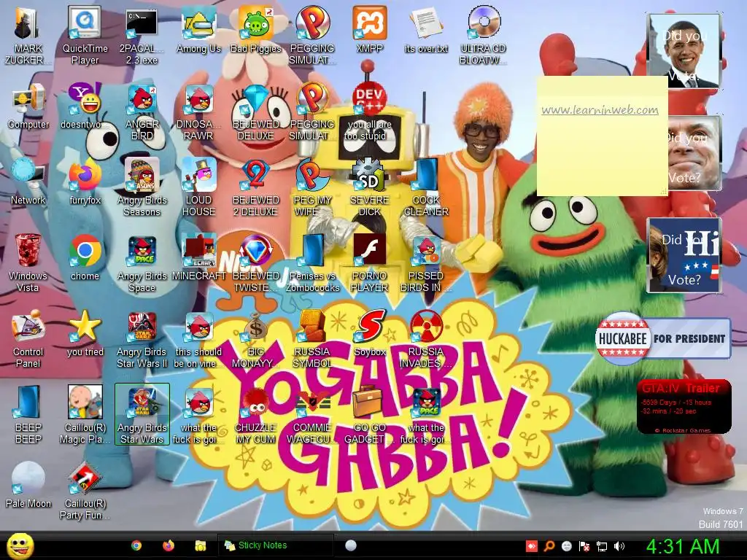Open the QuickTime Player desktop shortcut
This screenshot has width=747, height=560.
(85, 36)
